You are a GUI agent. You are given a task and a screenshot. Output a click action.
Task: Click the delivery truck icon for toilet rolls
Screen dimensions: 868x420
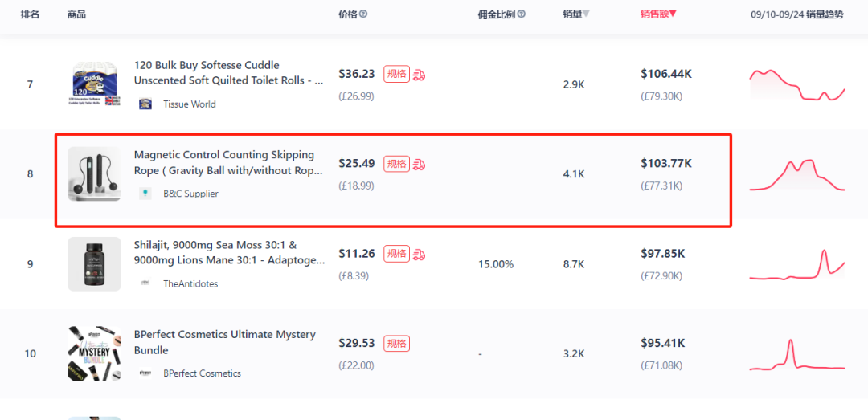click(x=419, y=74)
